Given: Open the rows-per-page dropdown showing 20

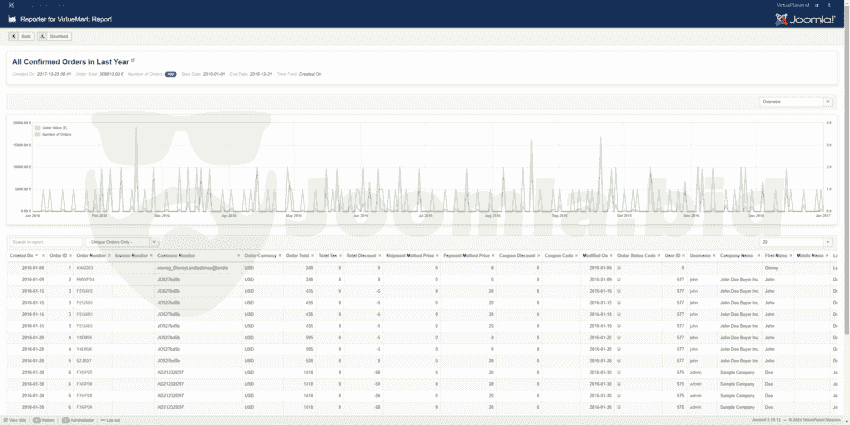Looking at the screenshot, I should click(x=795, y=242).
